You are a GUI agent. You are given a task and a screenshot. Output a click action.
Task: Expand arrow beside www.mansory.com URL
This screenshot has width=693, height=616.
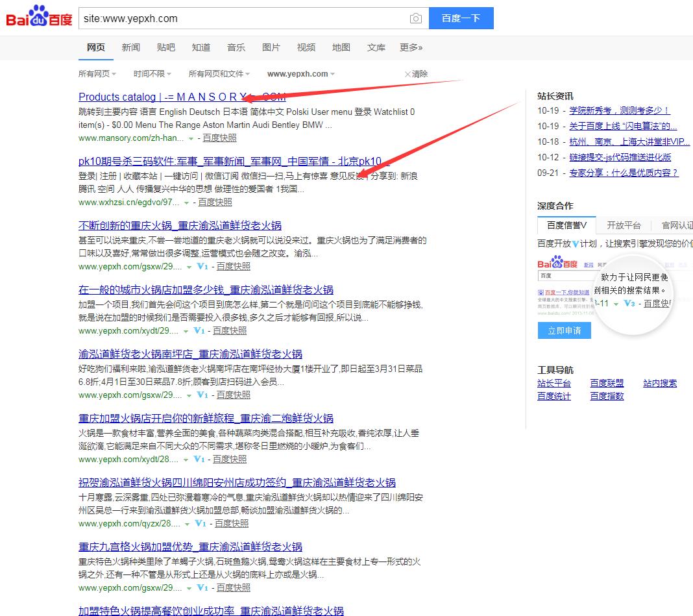point(191,138)
